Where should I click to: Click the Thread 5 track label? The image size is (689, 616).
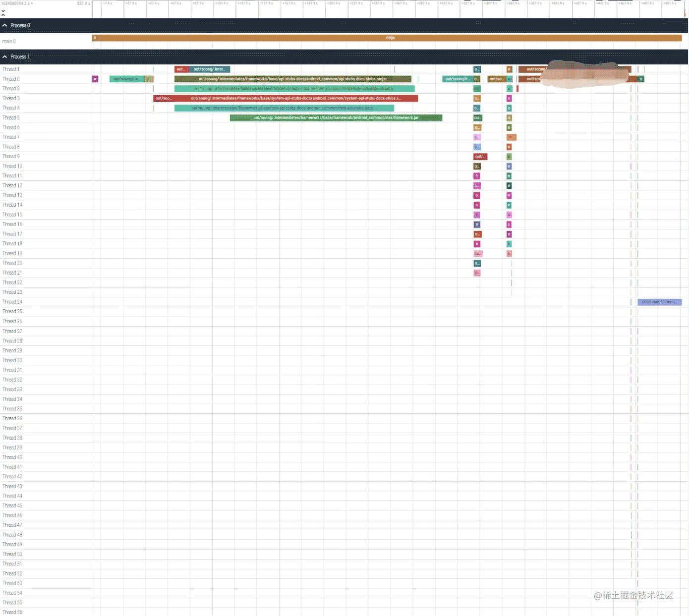[x=11, y=118]
